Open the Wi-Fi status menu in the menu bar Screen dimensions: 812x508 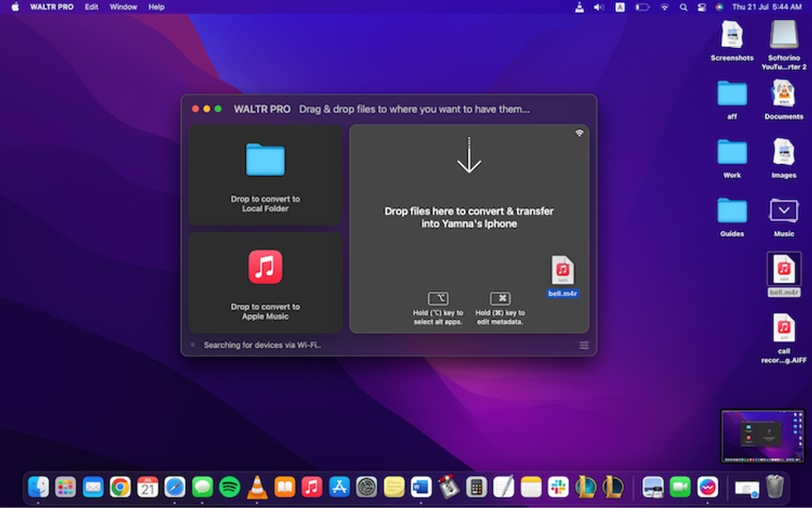(664, 7)
